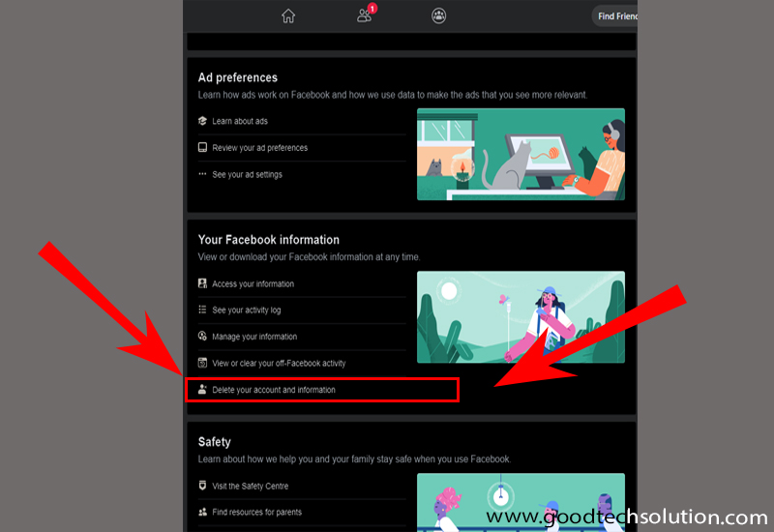The image size is (774, 532).
Task: Open Review your ad preferences
Action: tap(259, 148)
